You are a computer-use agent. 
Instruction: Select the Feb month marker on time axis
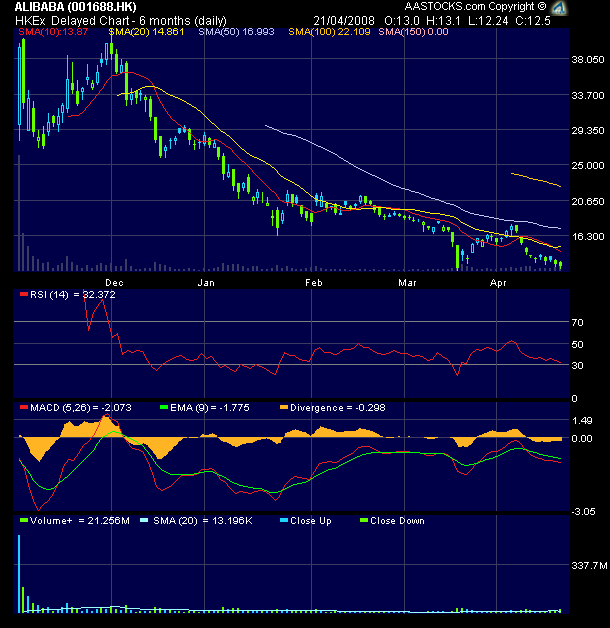[x=314, y=283]
